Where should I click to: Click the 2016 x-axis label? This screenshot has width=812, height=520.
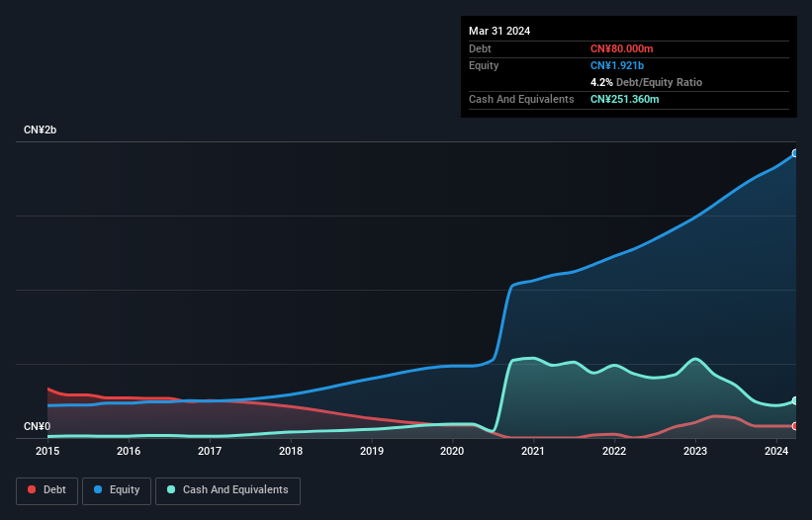click(x=129, y=451)
